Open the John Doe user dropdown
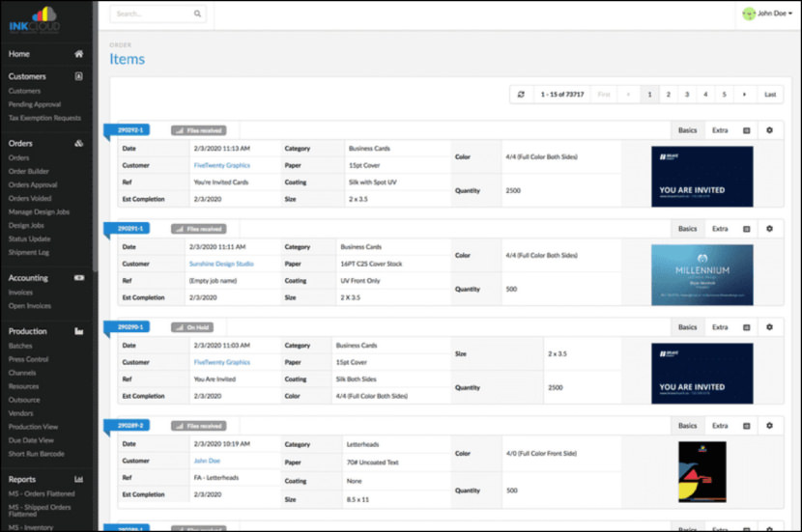Screen dimensions: 802x532 click(x=768, y=14)
